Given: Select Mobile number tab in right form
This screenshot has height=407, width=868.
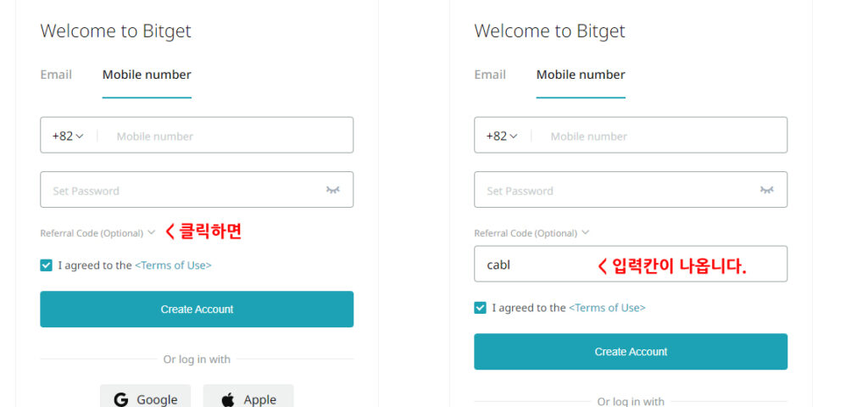Looking at the screenshot, I should pyautogui.click(x=581, y=75).
